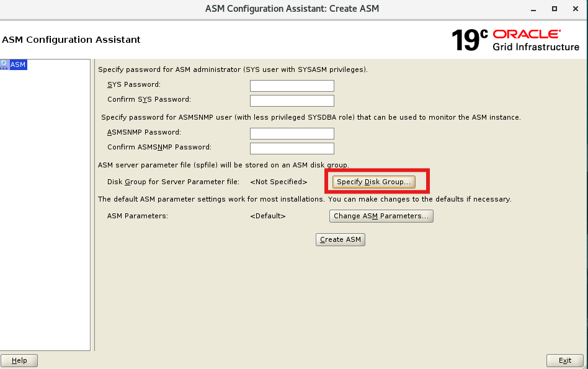Viewport: 588px width, 369px height.
Task: Click the Create ASM button
Action: pos(340,239)
